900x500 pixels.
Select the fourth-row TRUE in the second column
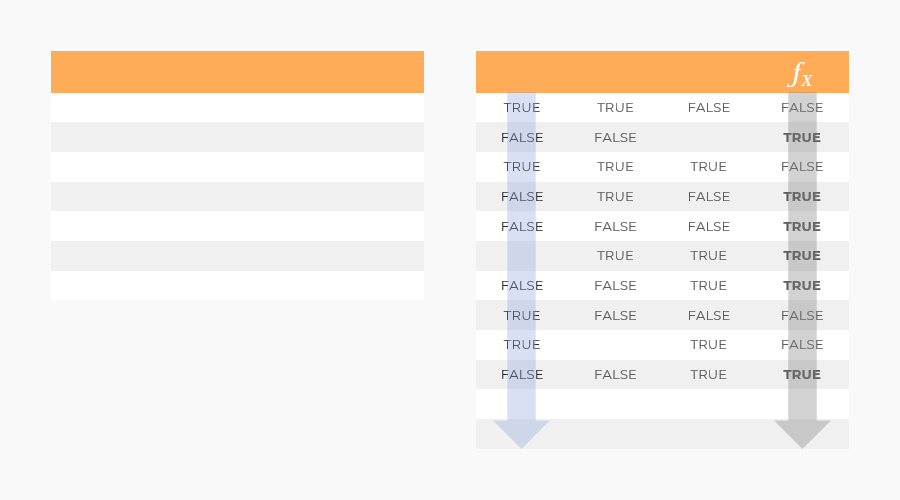pos(615,197)
